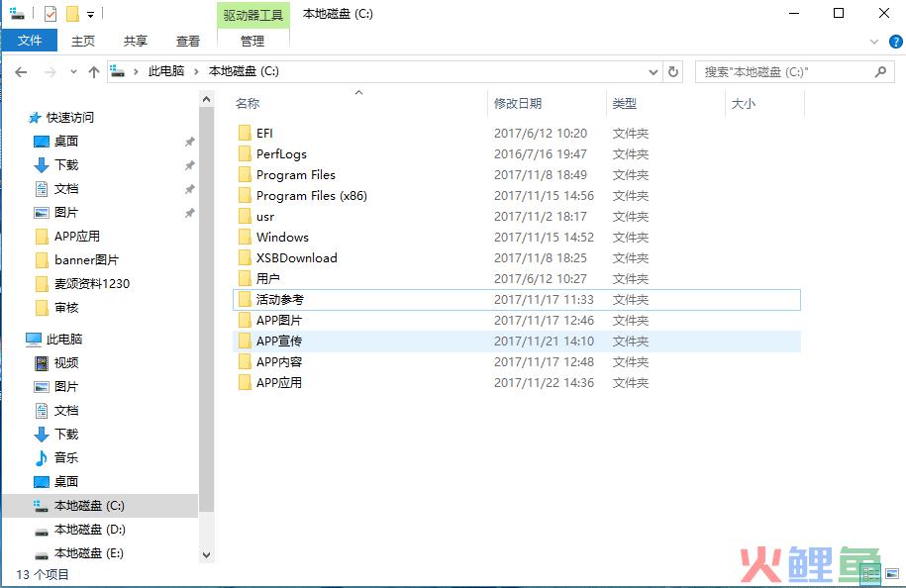This screenshot has width=906, height=588.
Task: Expand the chevron after 此电脑 in address bar
Action: pyautogui.click(x=196, y=71)
